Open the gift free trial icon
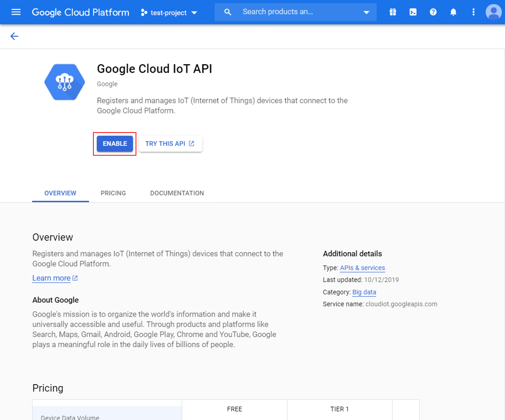 pyautogui.click(x=393, y=12)
